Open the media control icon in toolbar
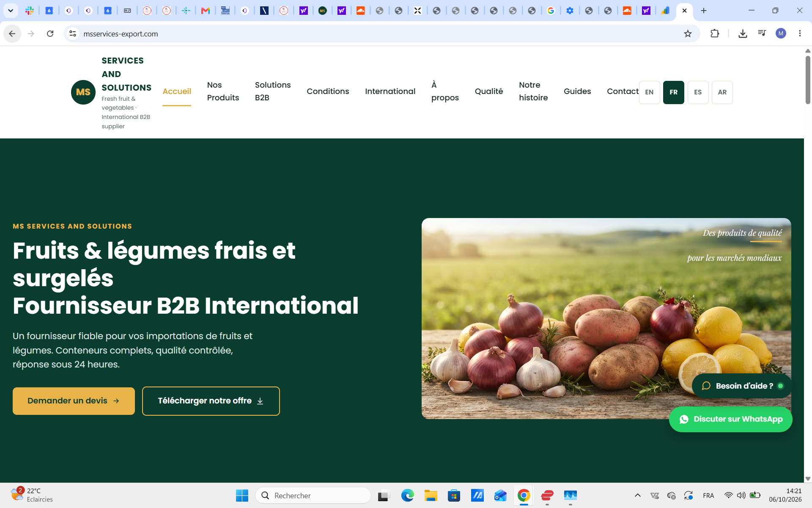The image size is (812, 508). click(762, 33)
